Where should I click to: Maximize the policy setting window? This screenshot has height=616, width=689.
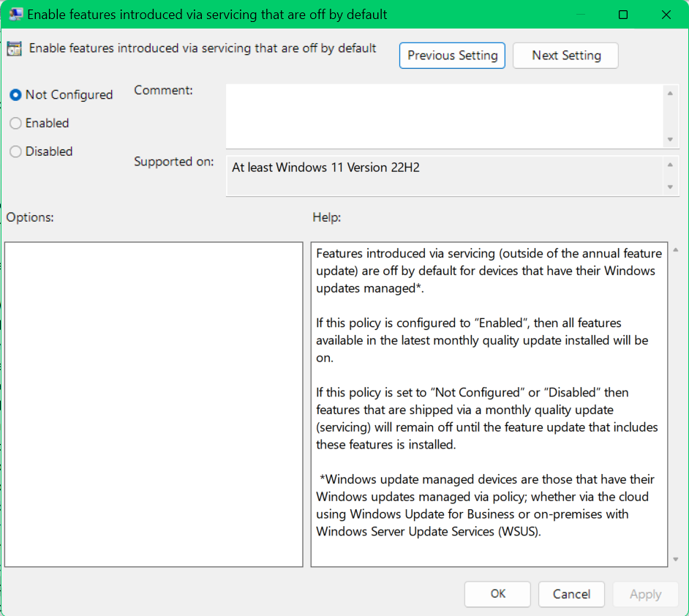point(623,15)
